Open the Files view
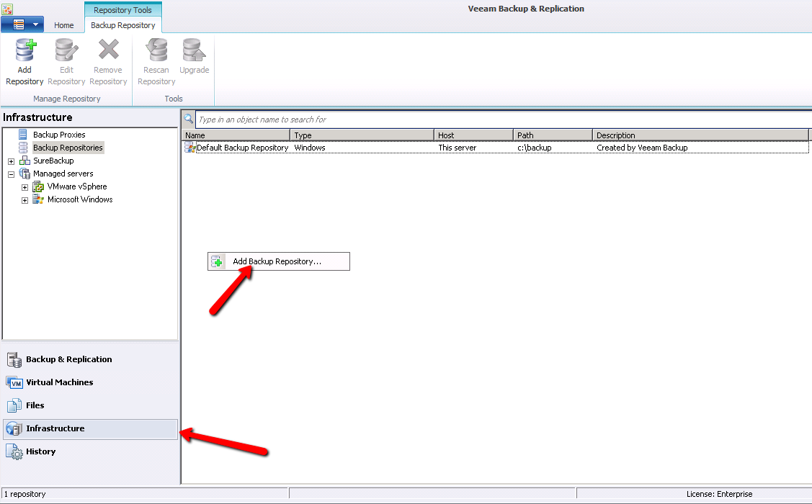Screen dimensions: 812x504 (91, 405)
